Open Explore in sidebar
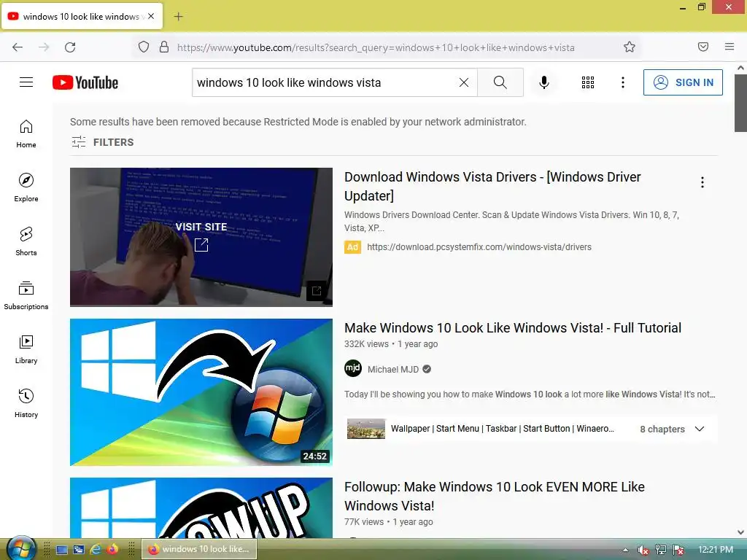The image size is (747, 560). (26, 187)
